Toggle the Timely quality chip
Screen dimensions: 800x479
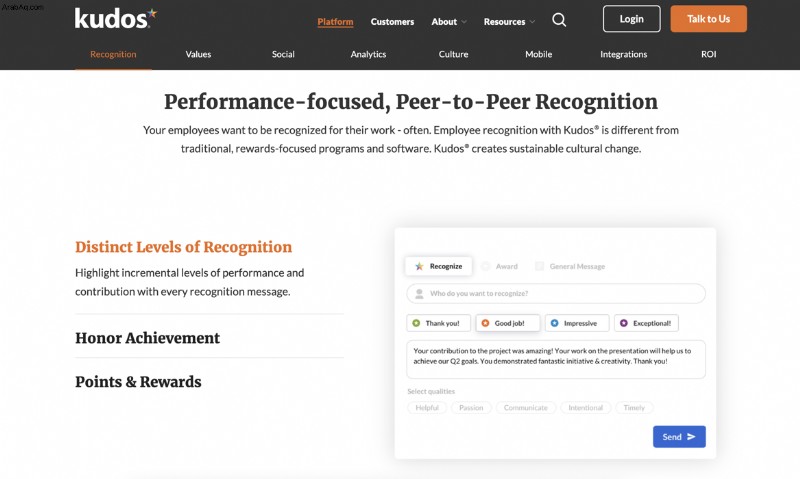tap(634, 408)
